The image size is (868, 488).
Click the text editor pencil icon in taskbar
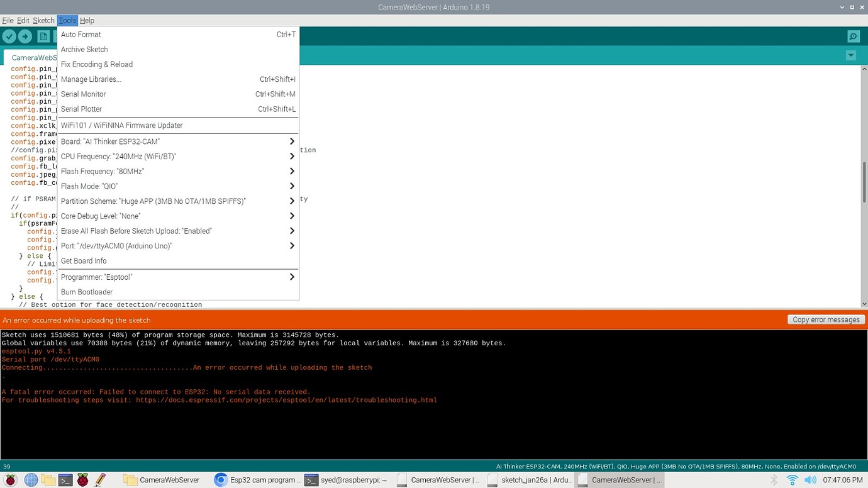101,479
